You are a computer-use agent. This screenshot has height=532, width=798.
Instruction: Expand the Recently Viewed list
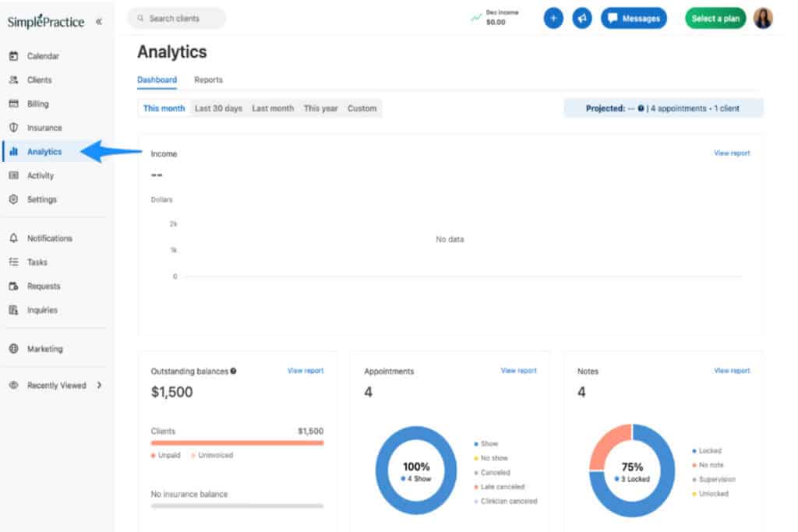[100, 385]
